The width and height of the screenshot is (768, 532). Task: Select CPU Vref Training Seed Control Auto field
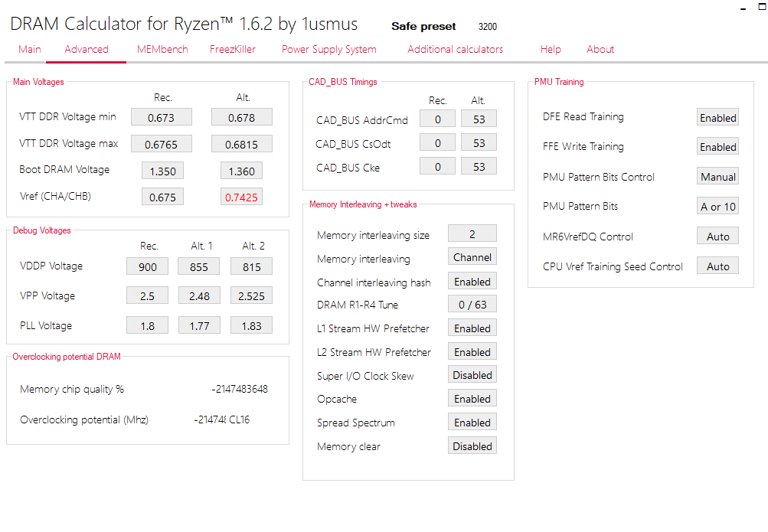717,266
